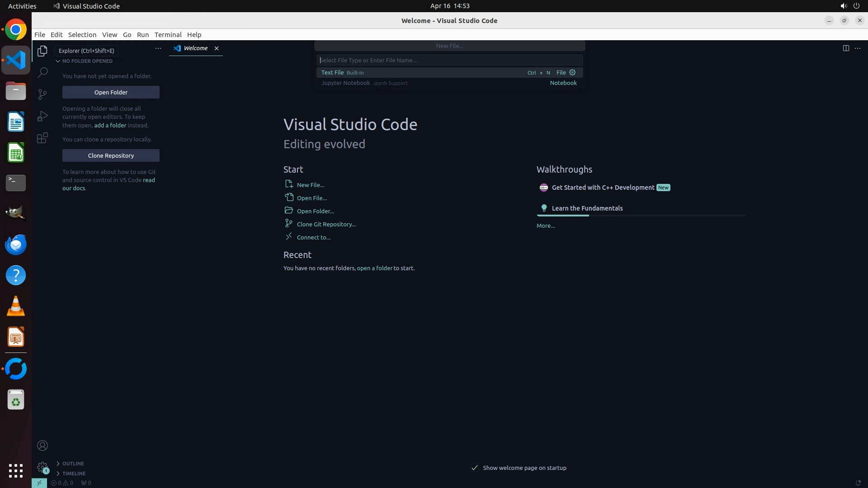Image resolution: width=868 pixels, height=488 pixels.
Task: Close the Welcome tab
Action: [x=217, y=48]
